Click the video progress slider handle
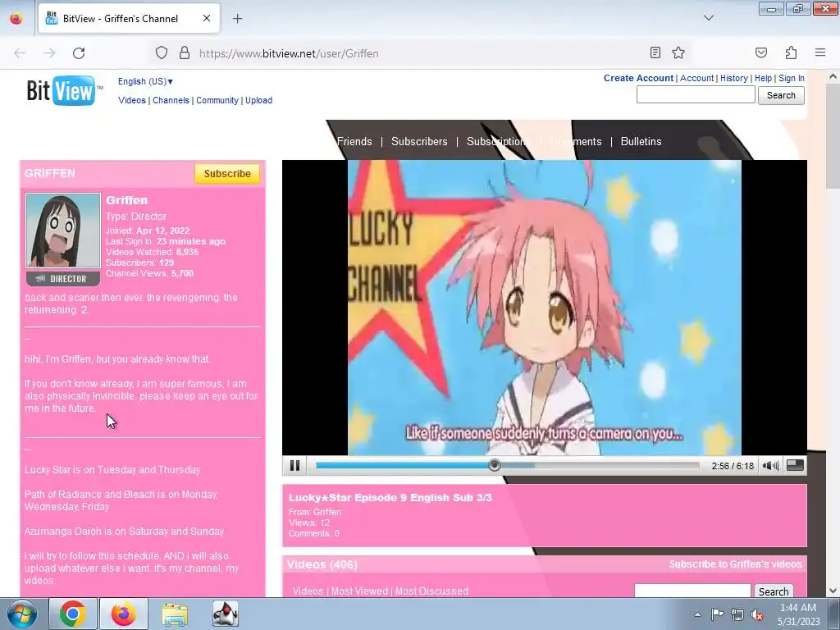Viewport: 840px width, 630px height. point(495,465)
